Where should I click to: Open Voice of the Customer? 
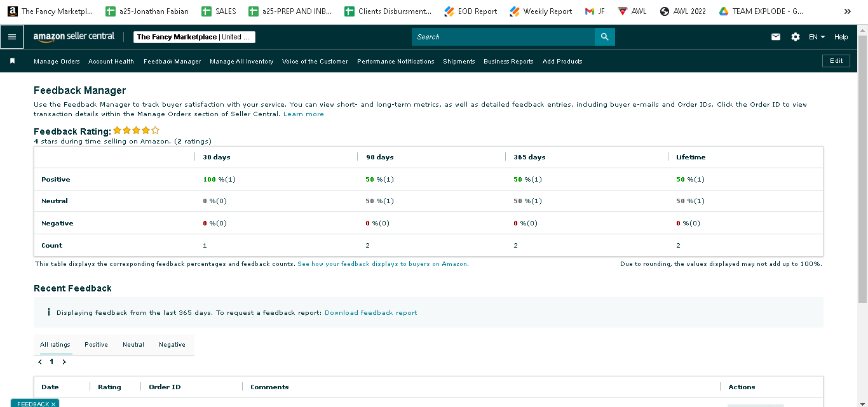[315, 62]
